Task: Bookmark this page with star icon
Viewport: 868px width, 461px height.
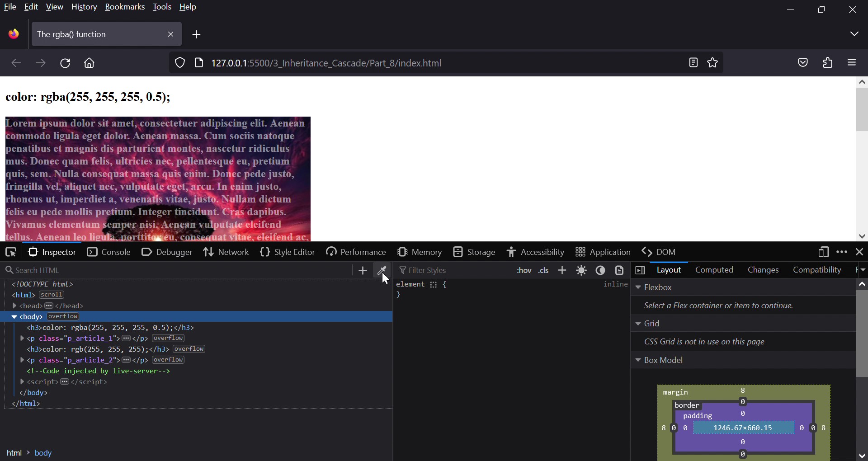Action: [713, 63]
